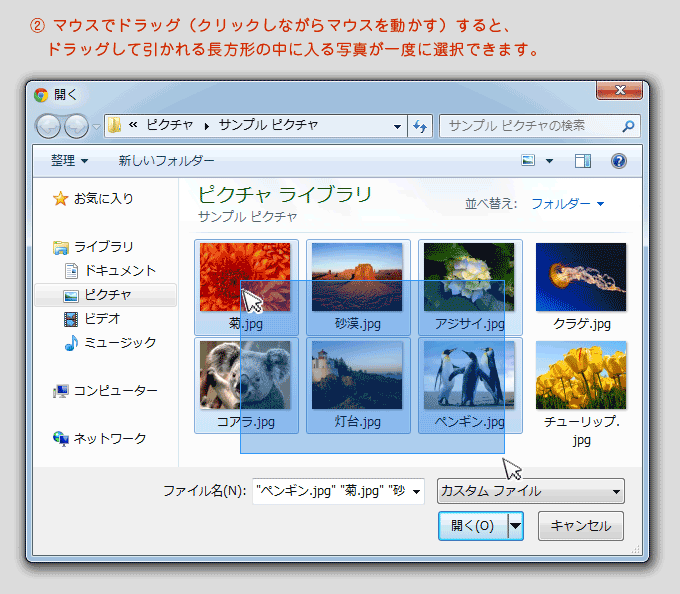This screenshot has height=594, width=680.
Task: Open the 整理 menu
Action: point(69,161)
